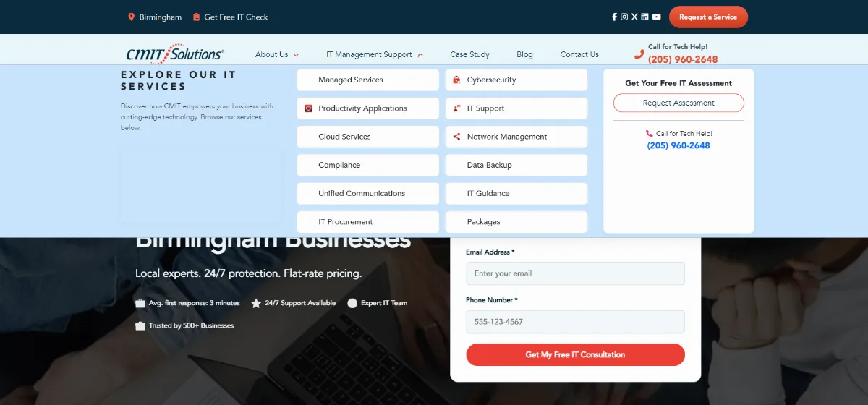868x405 pixels.
Task: Open Unified Communications
Action: 368,193
